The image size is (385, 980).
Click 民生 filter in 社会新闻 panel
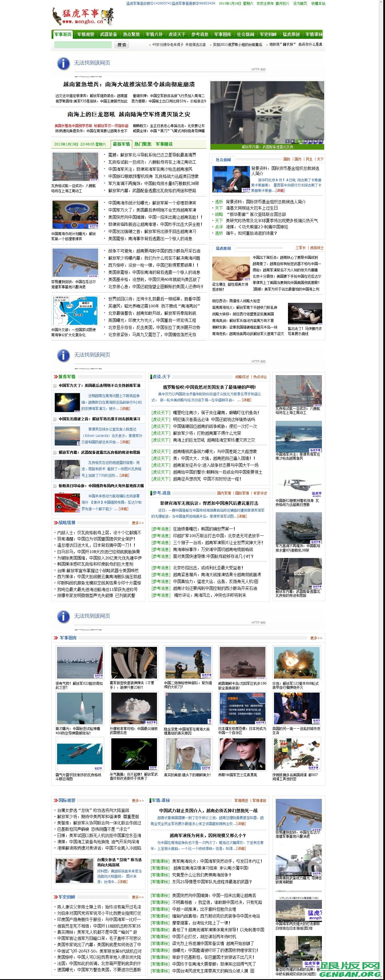pos(309,159)
